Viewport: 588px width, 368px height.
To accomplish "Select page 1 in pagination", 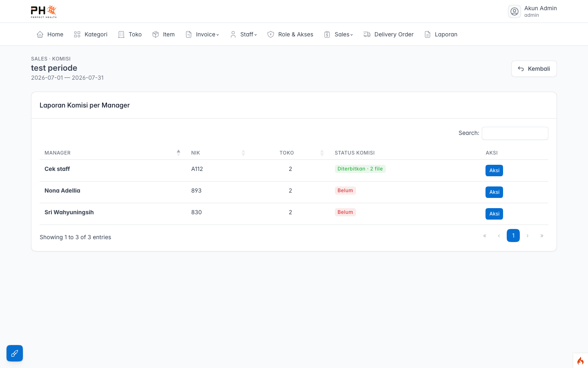I will 513,236.
